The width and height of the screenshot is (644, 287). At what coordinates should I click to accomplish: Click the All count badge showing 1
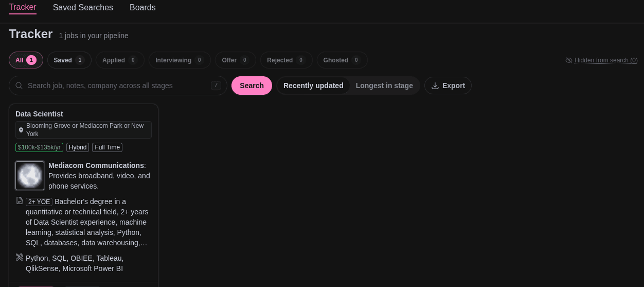(31, 60)
